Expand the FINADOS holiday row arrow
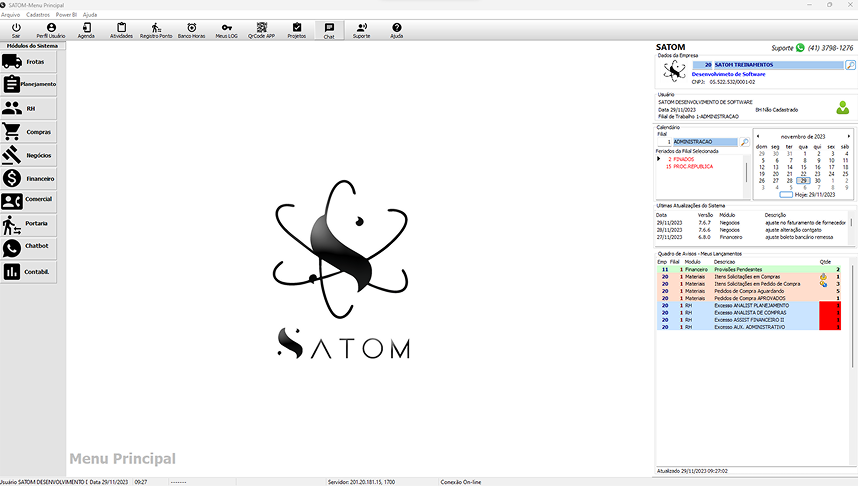 tap(658, 159)
